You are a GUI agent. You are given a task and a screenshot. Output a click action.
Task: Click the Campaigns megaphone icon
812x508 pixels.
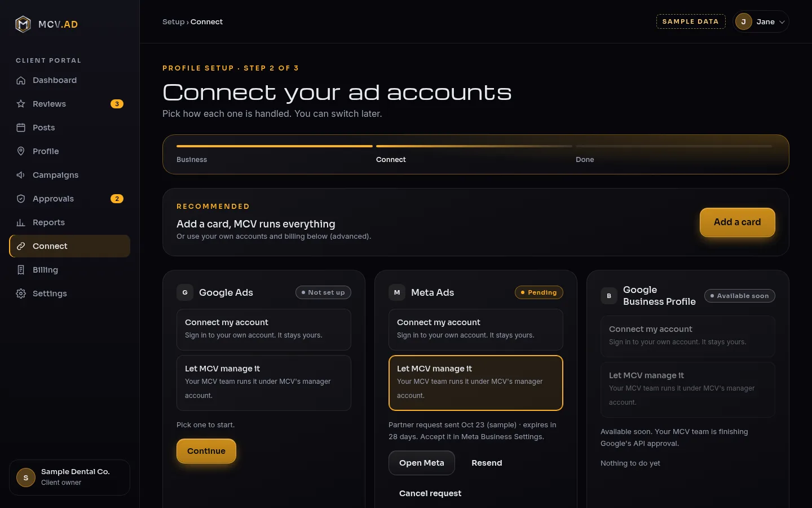[x=21, y=175]
